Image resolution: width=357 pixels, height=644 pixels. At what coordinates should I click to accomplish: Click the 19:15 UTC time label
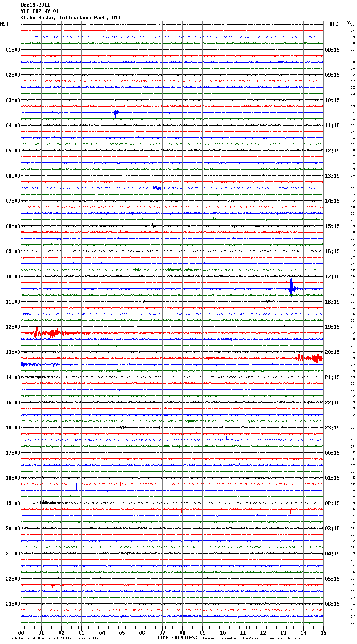(332, 327)
